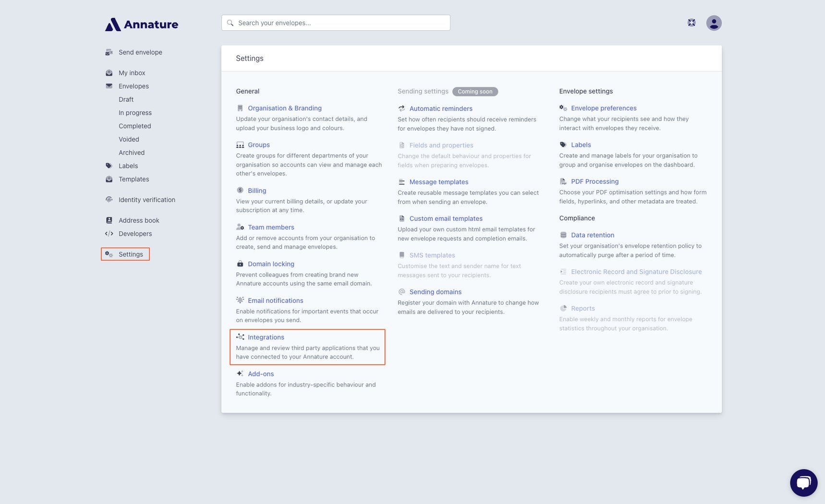This screenshot has width=825, height=504.
Task: Open the Completed envelopes view
Action: pos(134,126)
